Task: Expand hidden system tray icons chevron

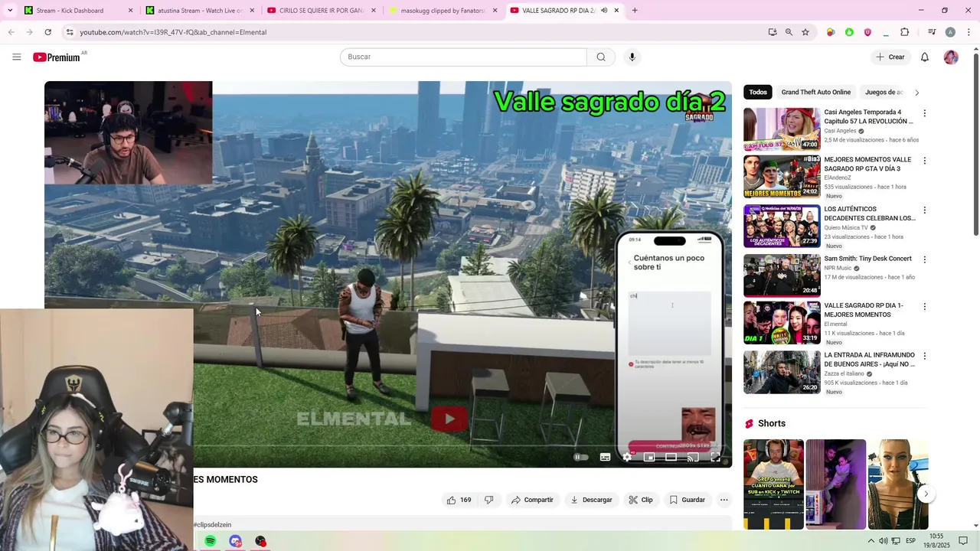Action: [x=871, y=541]
